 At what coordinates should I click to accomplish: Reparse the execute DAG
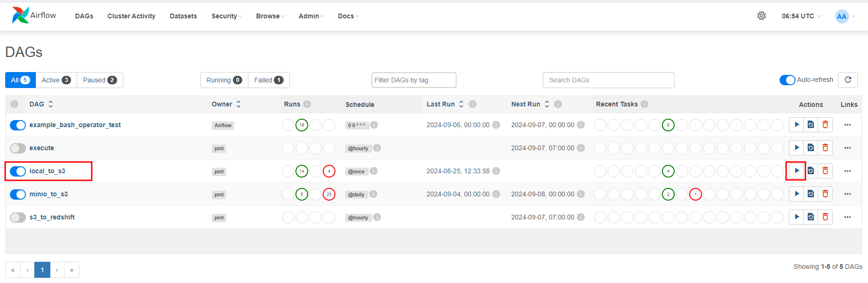(x=811, y=148)
